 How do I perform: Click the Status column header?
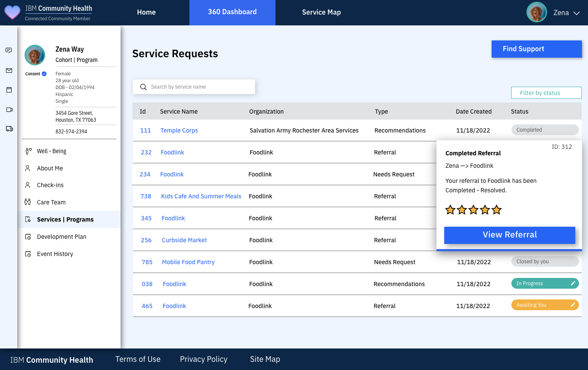520,111
